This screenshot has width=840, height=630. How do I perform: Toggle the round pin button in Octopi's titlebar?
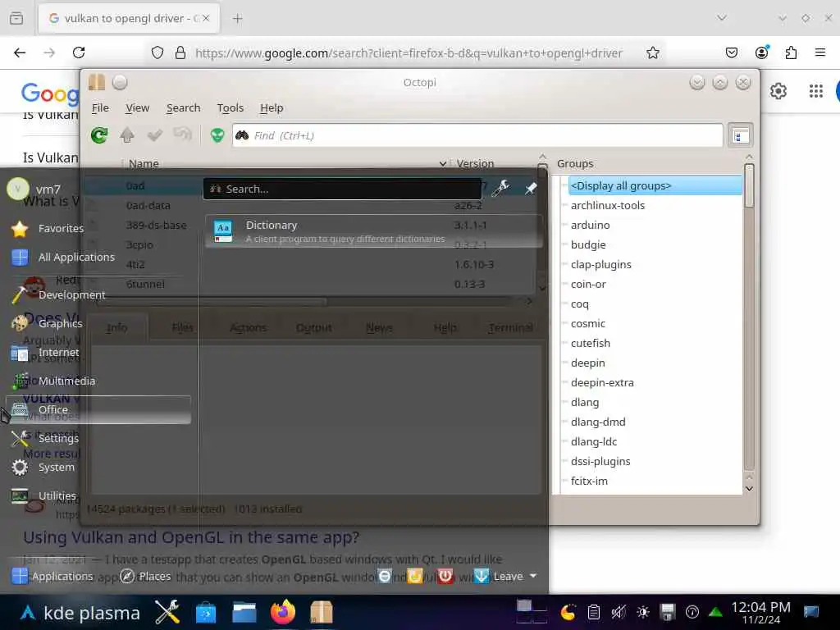120,83
